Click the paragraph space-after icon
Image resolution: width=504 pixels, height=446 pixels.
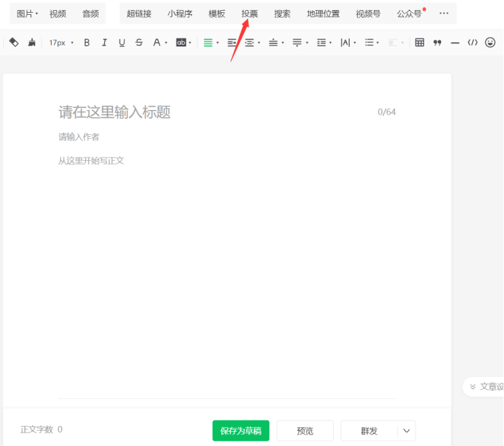(x=297, y=42)
